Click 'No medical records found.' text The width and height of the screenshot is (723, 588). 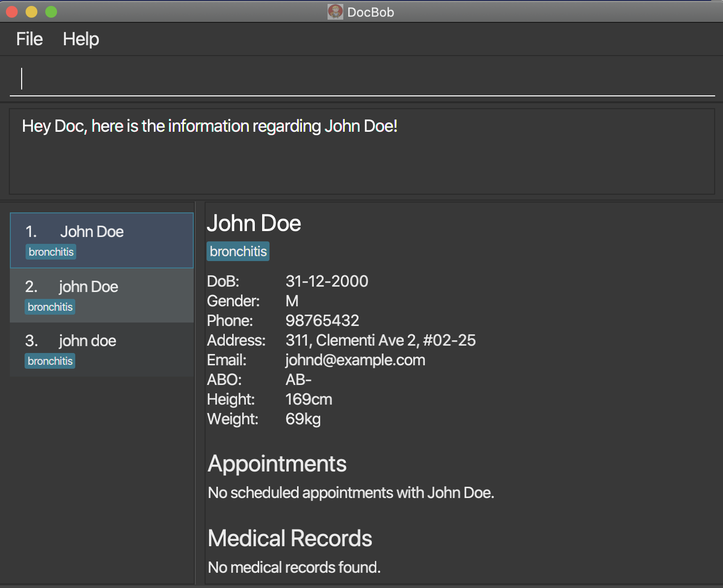(294, 567)
